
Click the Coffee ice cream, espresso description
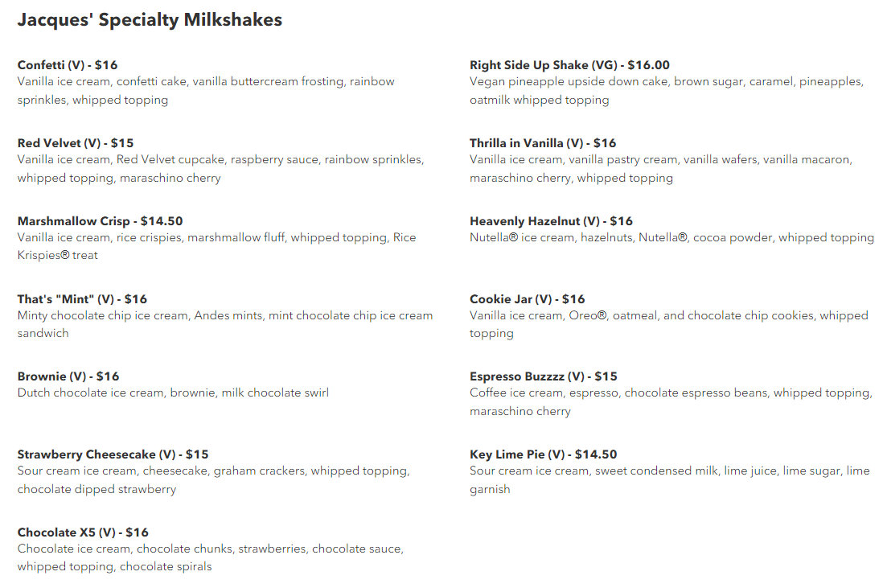tap(671, 401)
